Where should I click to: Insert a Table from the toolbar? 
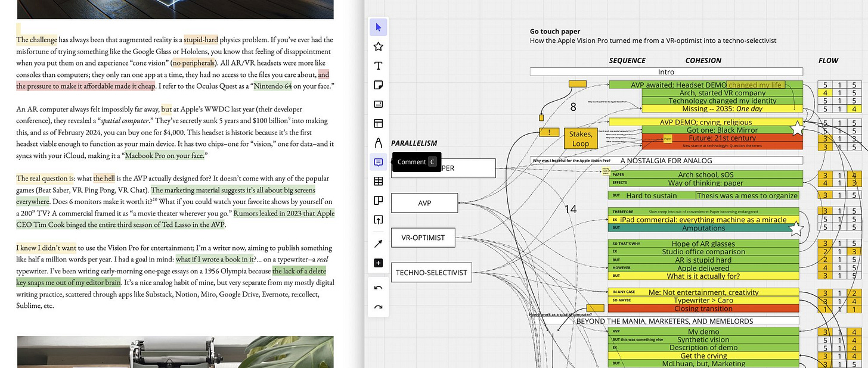378,181
